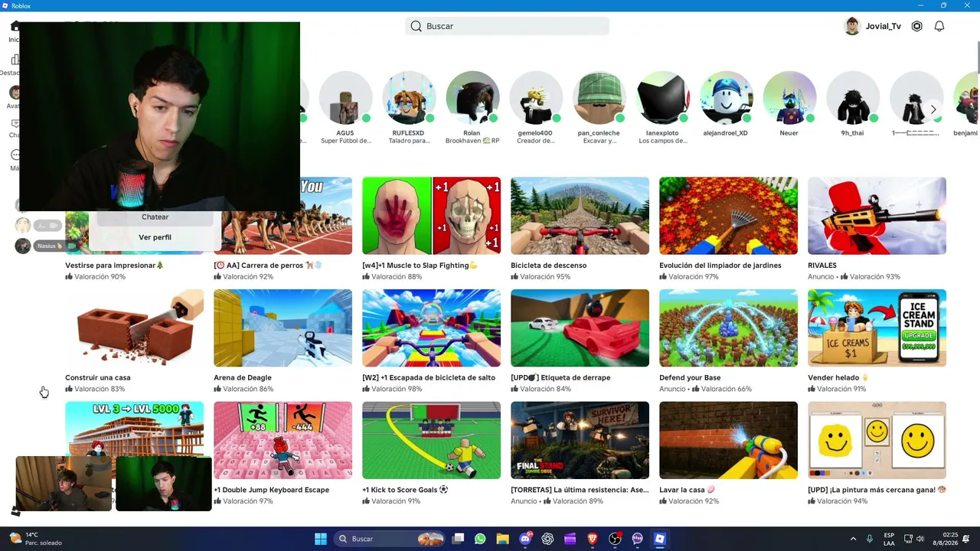
Task: Open Muscle to Slap Fighting thumbnail
Action: (432, 216)
